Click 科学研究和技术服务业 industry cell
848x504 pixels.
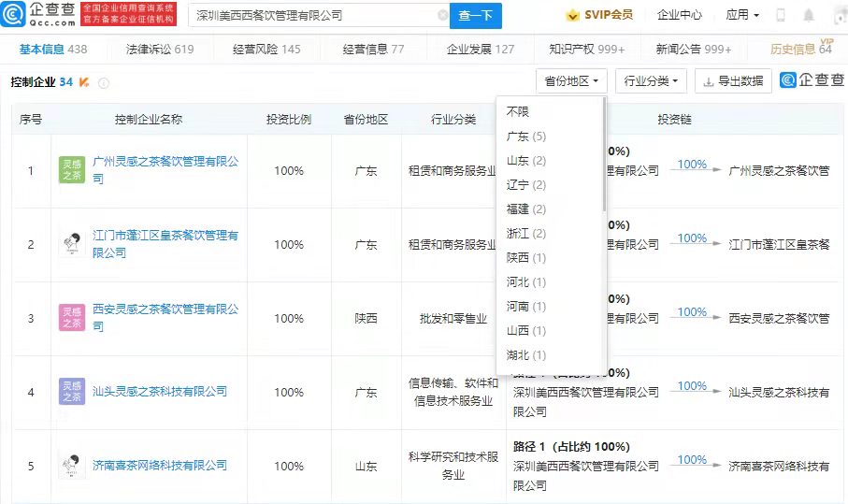point(453,466)
